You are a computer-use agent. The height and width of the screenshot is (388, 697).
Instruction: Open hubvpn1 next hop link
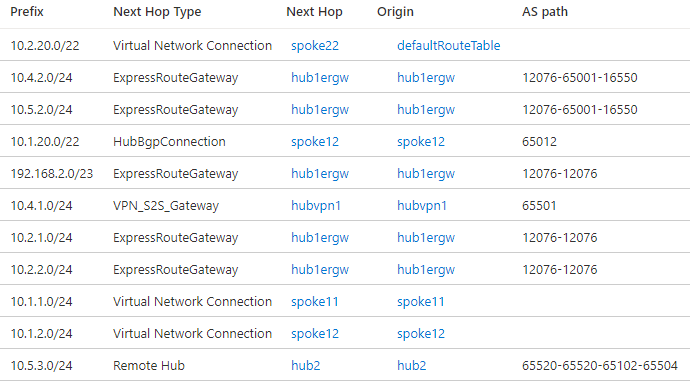tap(316, 206)
